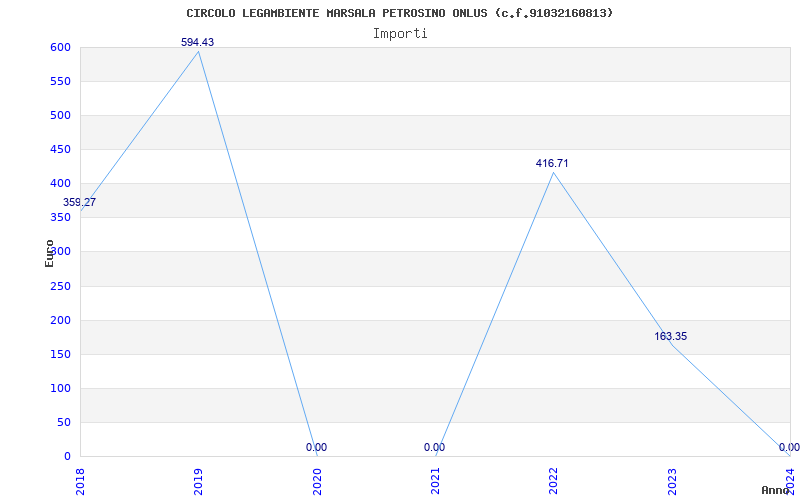
Task: Click the 2022 x-axis year label
Action: [x=553, y=480]
